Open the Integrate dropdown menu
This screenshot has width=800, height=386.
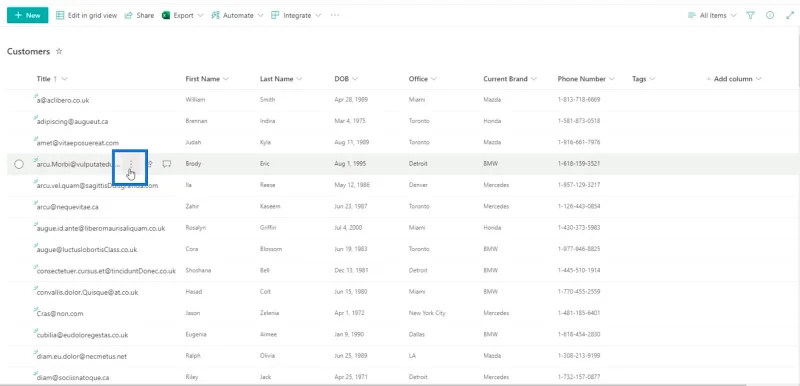pos(296,15)
